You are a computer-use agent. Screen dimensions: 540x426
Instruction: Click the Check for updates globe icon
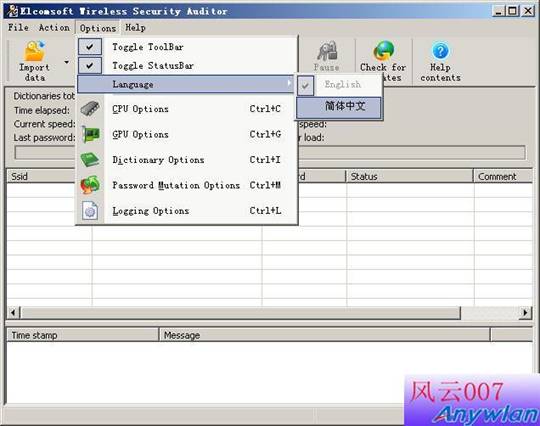point(384,51)
